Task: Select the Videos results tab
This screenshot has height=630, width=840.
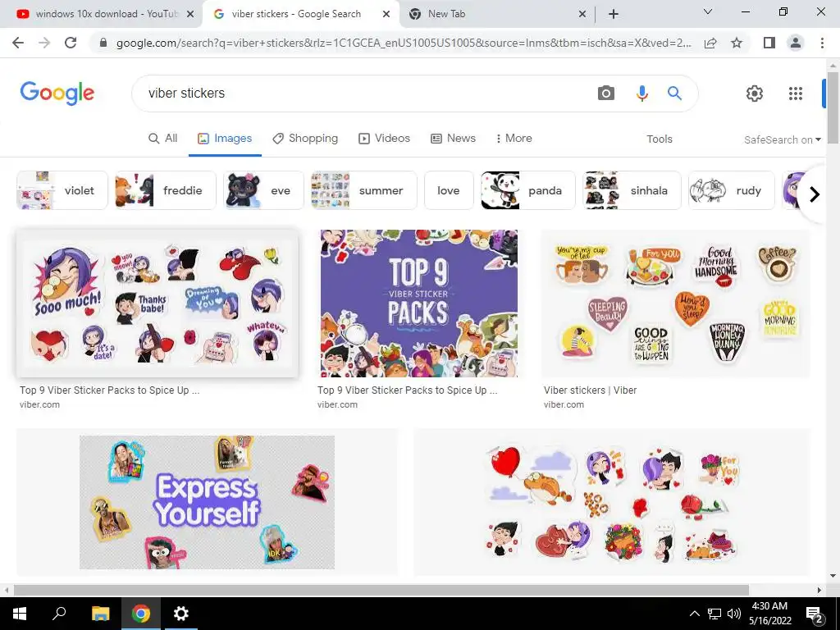Action: 384,138
